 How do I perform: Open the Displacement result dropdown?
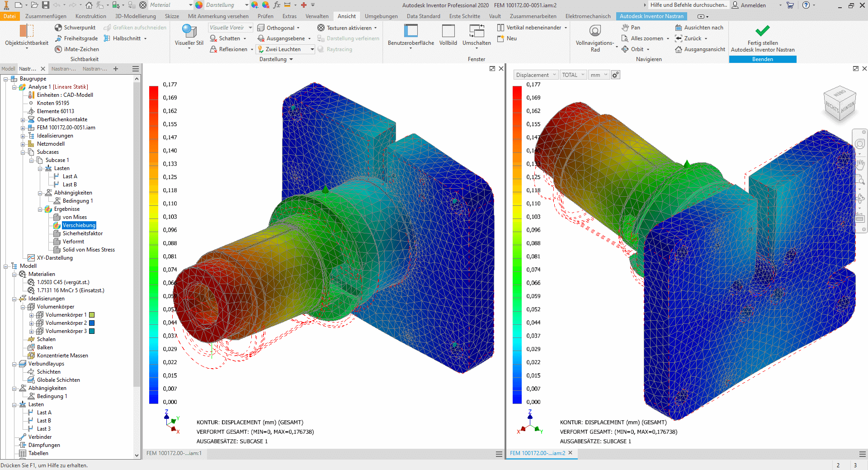tap(536, 75)
